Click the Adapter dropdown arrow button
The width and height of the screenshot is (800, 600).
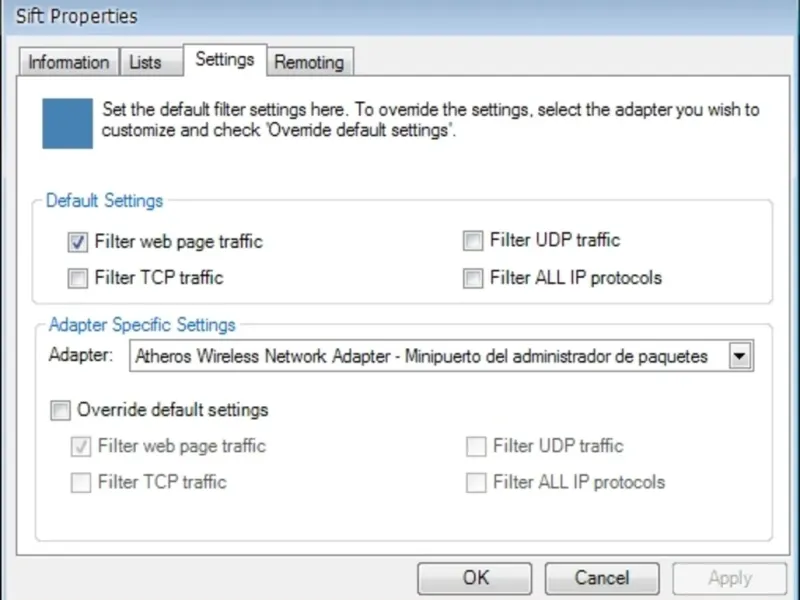click(740, 356)
